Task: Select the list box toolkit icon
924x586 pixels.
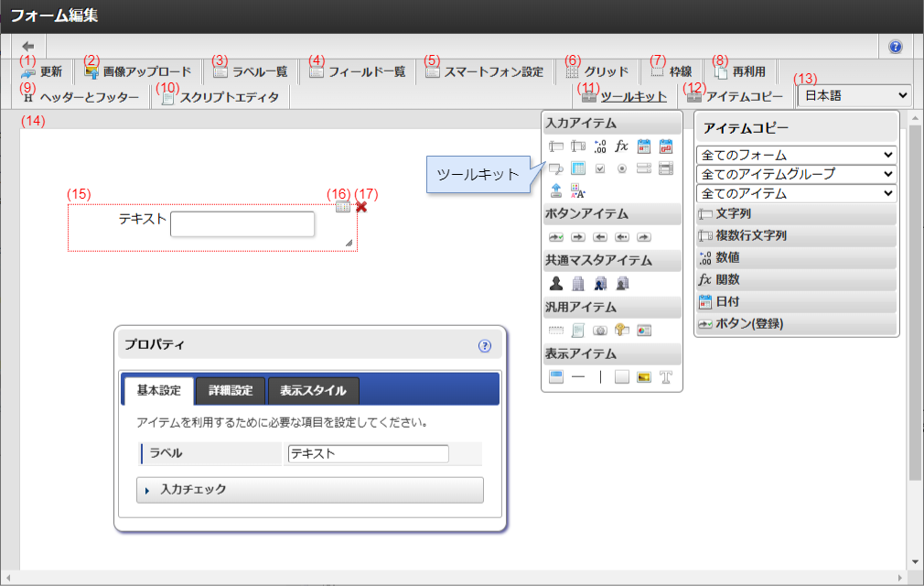Action: 666,168
